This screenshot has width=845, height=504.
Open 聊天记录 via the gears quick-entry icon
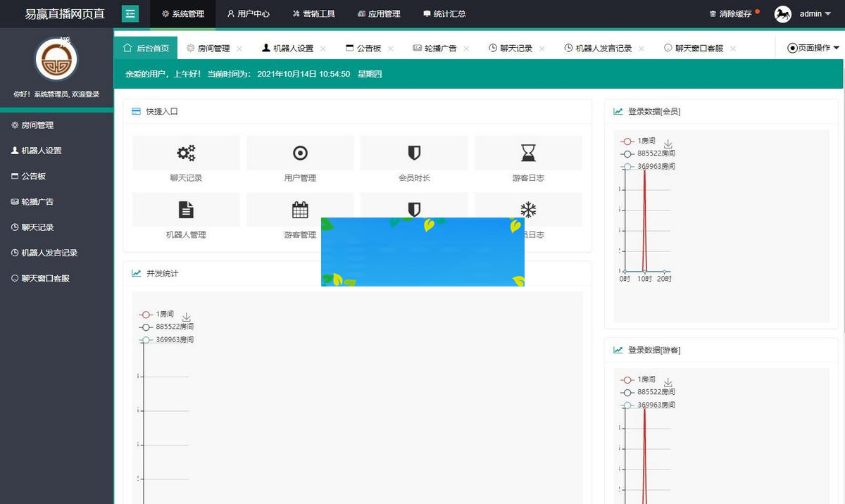(185, 152)
